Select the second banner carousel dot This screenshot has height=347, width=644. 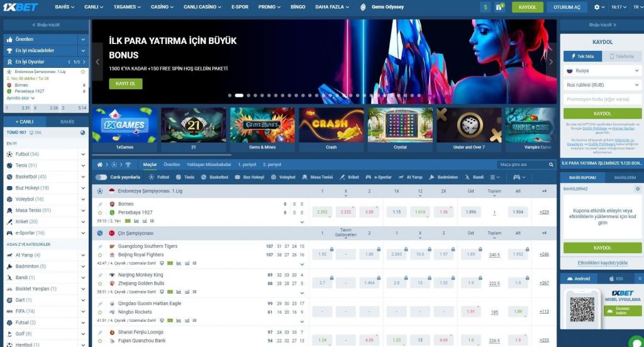point(239,96)
